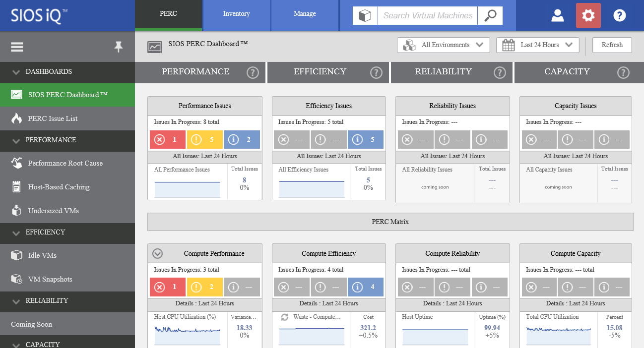Show help for the CAPACITY column

(623, 72)
